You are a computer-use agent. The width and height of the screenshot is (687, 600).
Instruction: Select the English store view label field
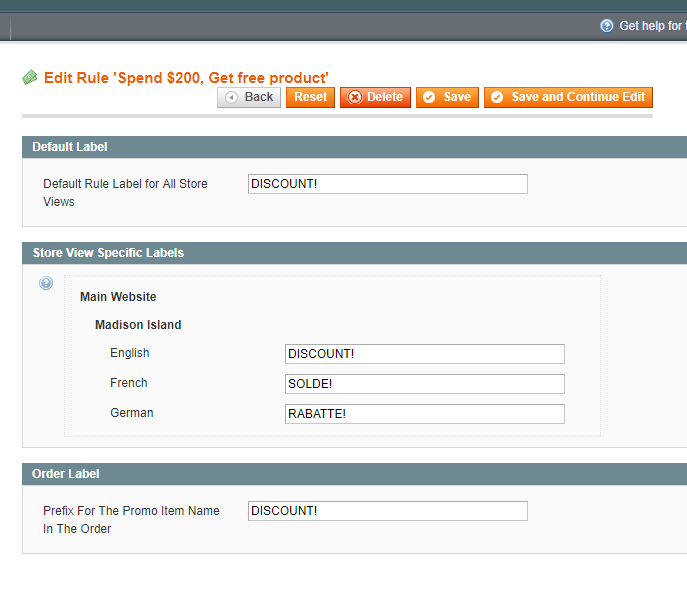coord(424,354)
